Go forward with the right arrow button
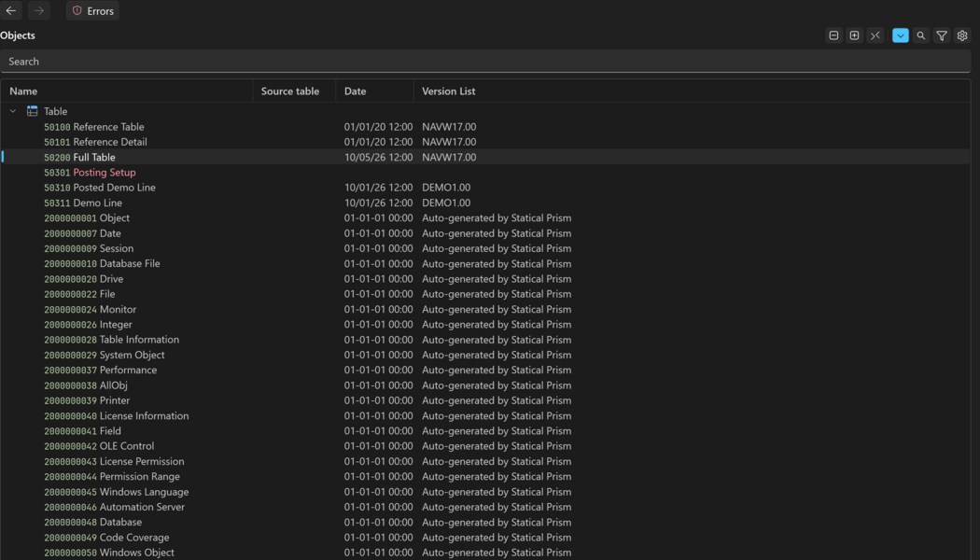Screen dimensions: 980x560 pyautogui.click(x=39, y=10)
